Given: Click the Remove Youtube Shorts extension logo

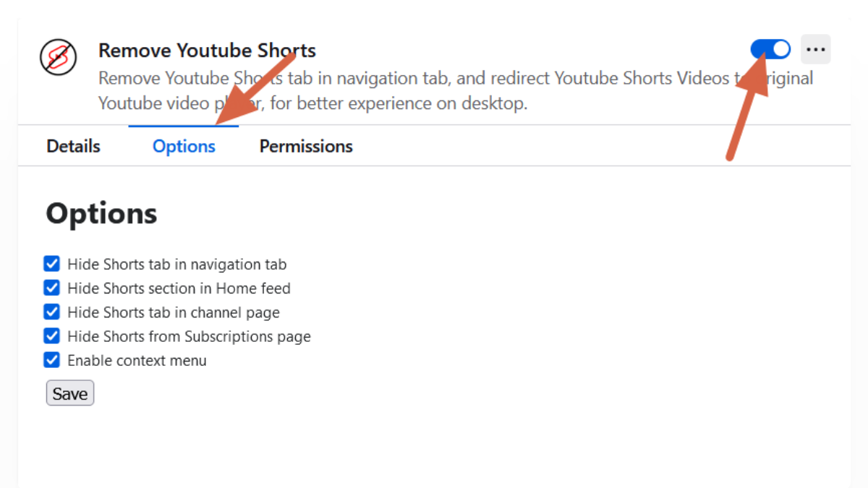Looking at the screenshot, I should point(57,58).
